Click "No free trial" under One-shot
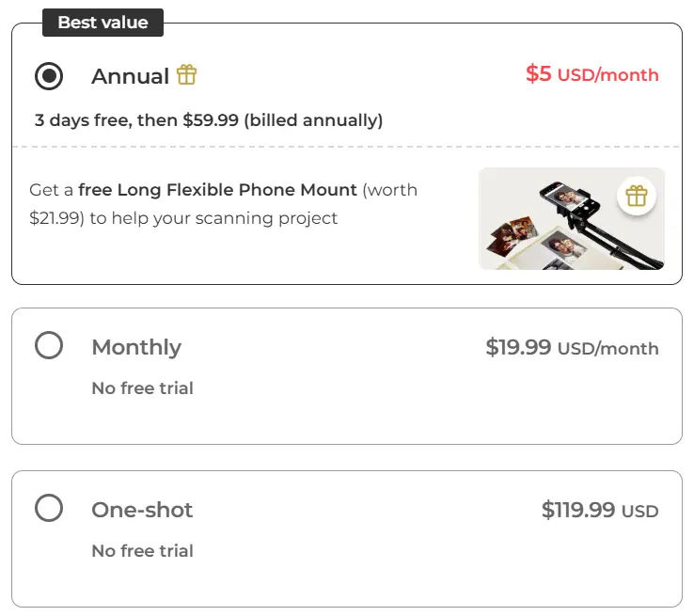This screenshot has height=616, width=694. point(142,550)
